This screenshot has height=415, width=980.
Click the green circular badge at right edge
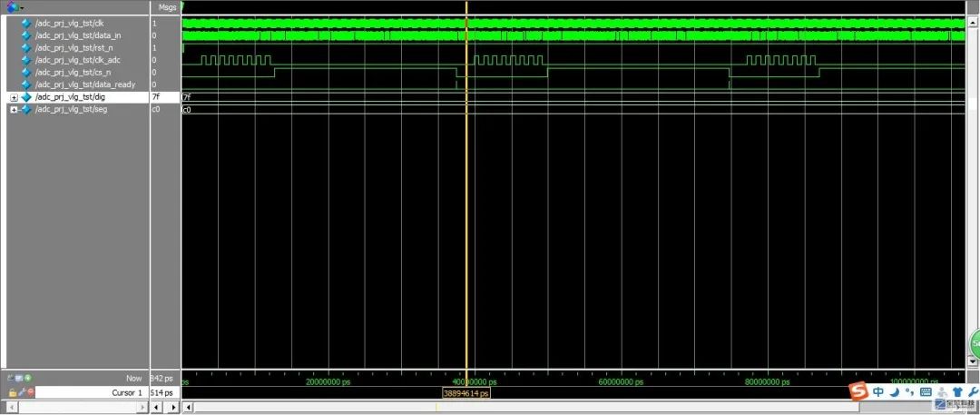pos(975,344)
